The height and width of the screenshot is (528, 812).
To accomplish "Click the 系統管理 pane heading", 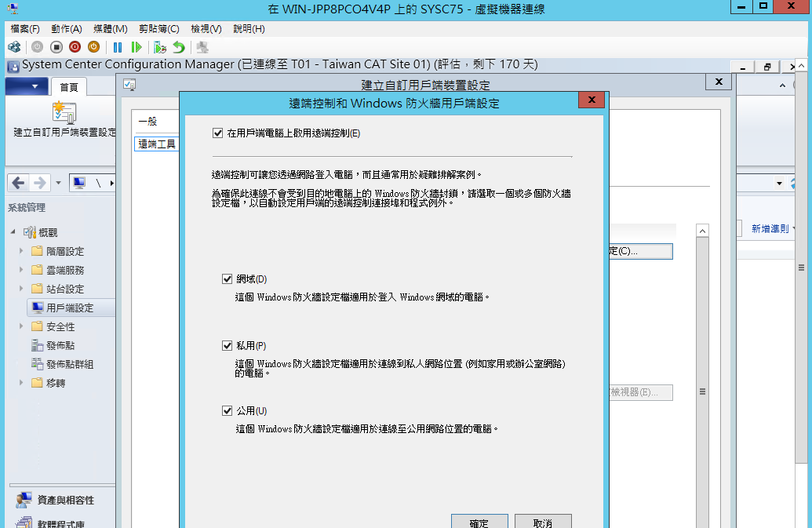I will 27,208.
